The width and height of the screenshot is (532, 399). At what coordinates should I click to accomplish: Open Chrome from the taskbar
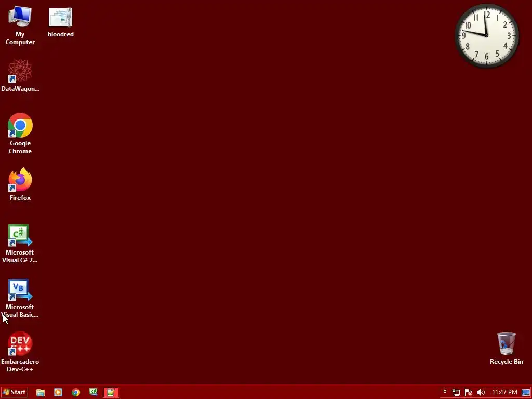click(x=76, y=393)
